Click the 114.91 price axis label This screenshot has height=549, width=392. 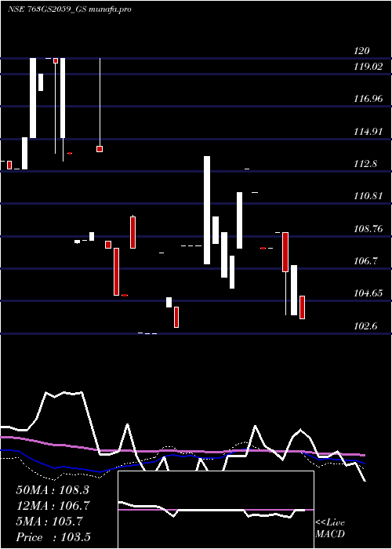368,132
